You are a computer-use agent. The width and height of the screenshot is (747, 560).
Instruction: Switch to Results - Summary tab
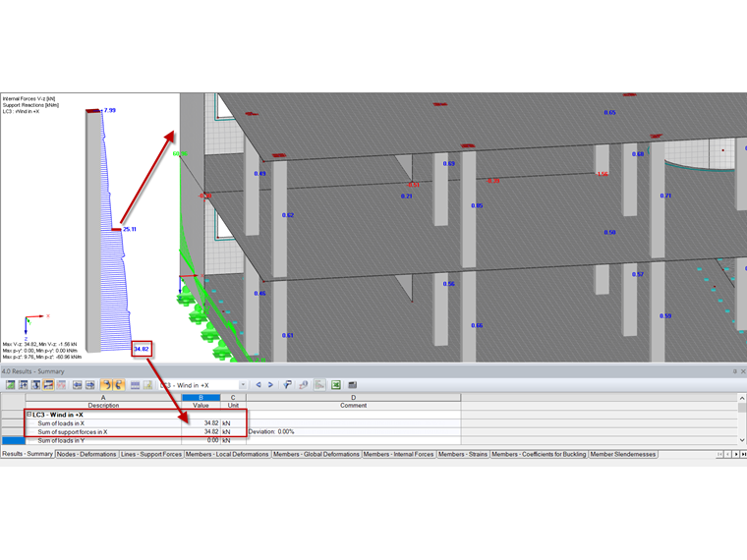[28, 454]
